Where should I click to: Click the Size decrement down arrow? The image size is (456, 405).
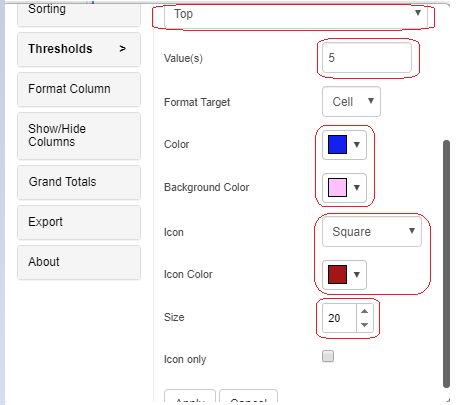tap(364, 325)
